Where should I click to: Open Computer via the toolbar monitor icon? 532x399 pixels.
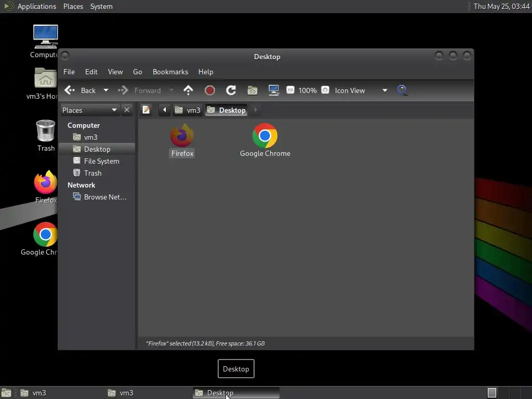[274, 90]
